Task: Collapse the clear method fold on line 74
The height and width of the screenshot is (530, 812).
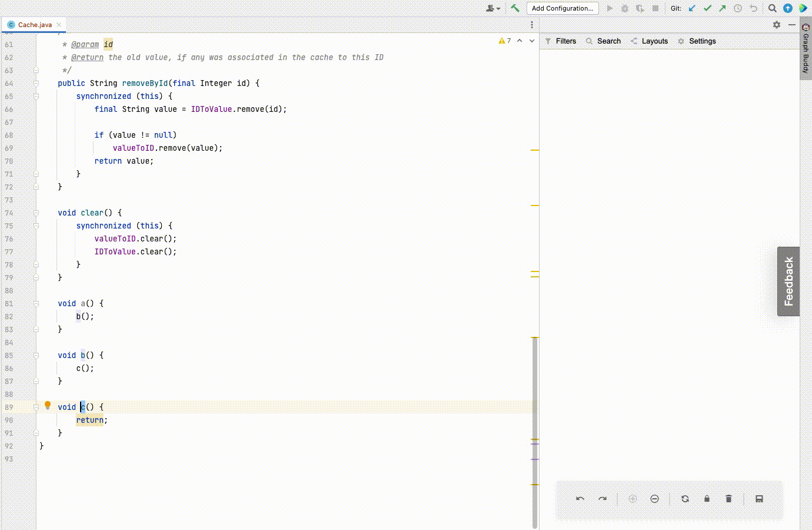Action: pyautogui.click(x=36, y=213)
